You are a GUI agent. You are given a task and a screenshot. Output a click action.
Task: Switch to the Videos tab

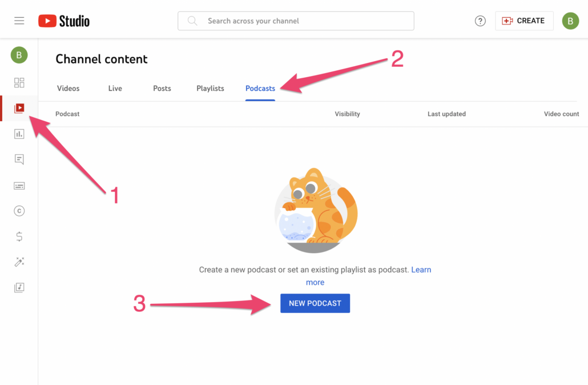click(x=69, y=89)
